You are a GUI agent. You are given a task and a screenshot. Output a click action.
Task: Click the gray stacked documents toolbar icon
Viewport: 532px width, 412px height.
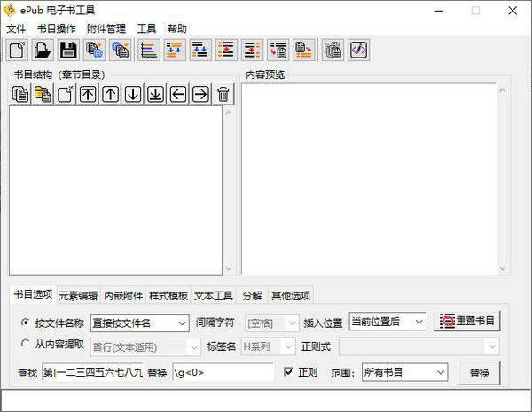click(x=332, y=50)
